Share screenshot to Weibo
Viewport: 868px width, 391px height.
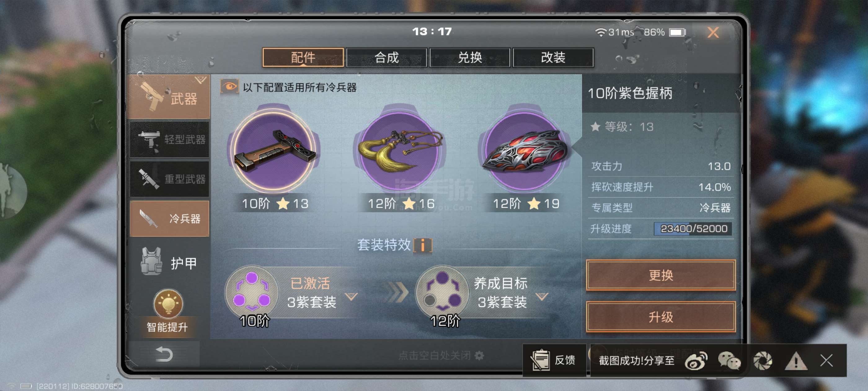[696, 361]
